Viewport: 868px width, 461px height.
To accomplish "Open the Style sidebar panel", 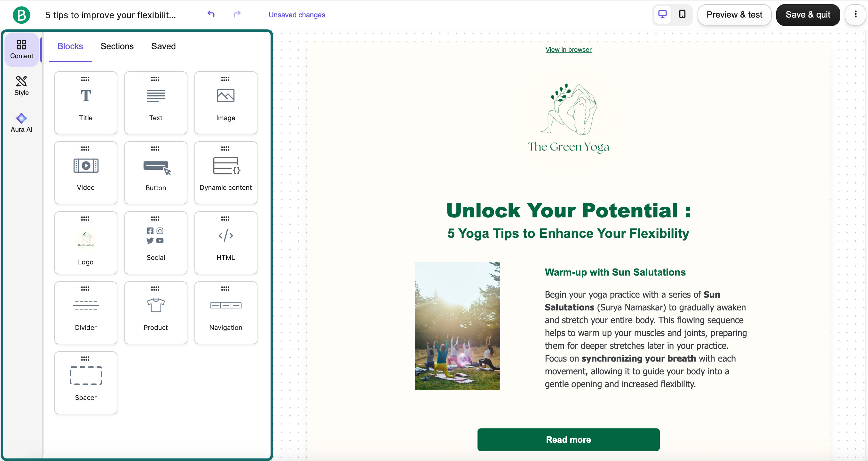I will [21, 86].
